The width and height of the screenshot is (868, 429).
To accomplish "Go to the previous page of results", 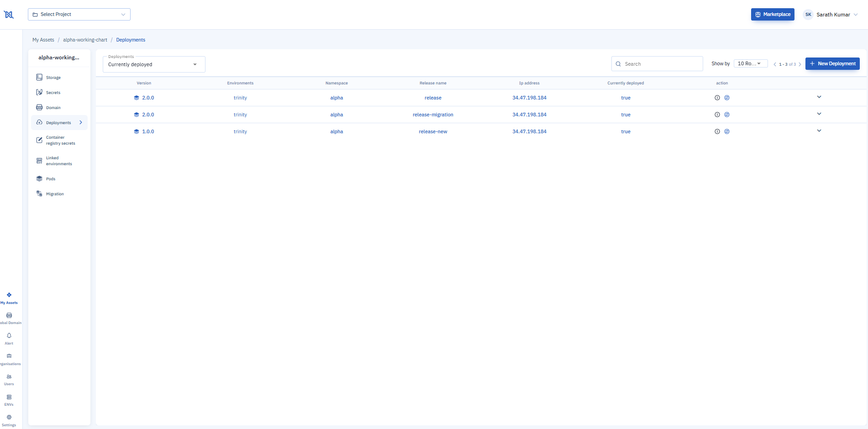I will click(775, 64).
